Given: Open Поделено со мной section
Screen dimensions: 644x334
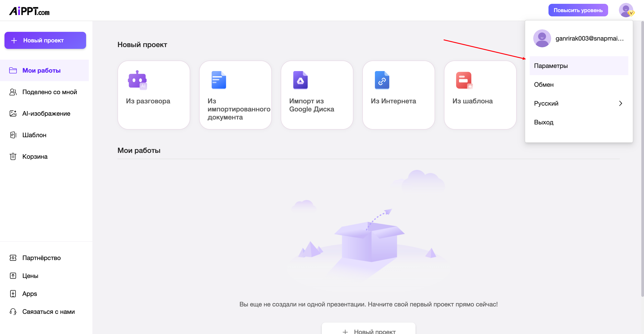Looking at the screenshot, I should pyautogui.click(x=50, y=92).
